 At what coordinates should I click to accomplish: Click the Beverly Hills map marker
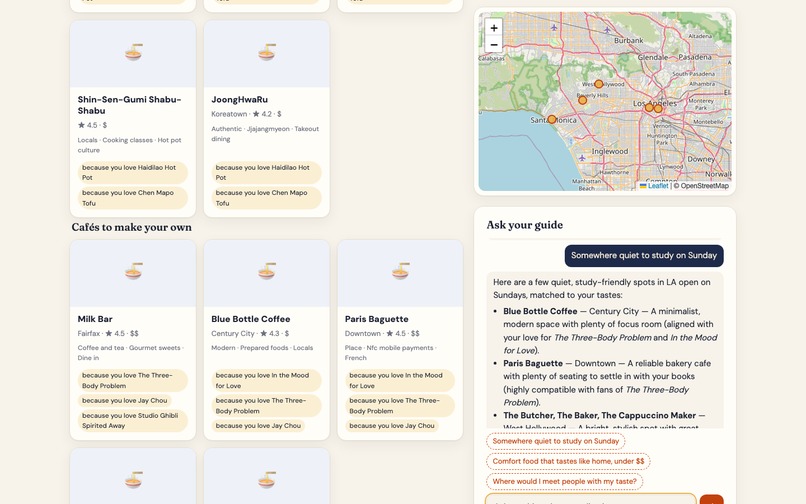pyautogui.click(x=582, y=100)
